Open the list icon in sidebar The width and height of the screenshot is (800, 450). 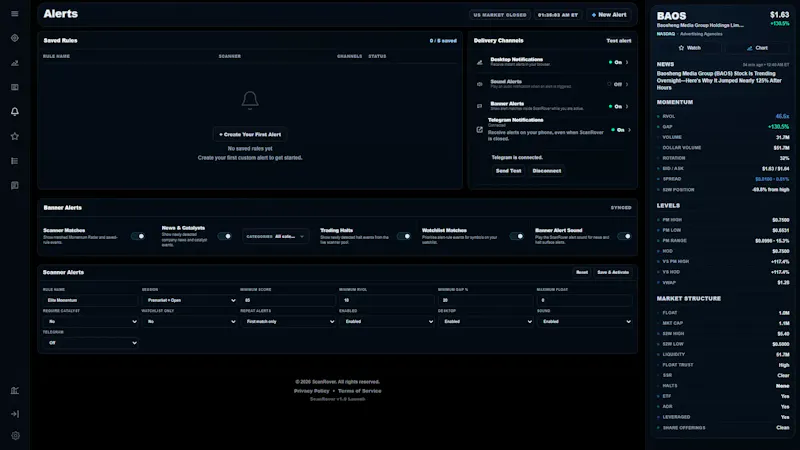coord(15,161)
